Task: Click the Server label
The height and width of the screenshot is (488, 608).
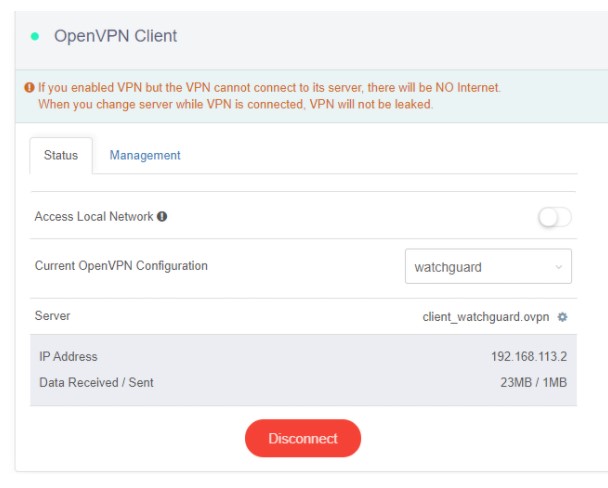Action: [x=52, y=316]
